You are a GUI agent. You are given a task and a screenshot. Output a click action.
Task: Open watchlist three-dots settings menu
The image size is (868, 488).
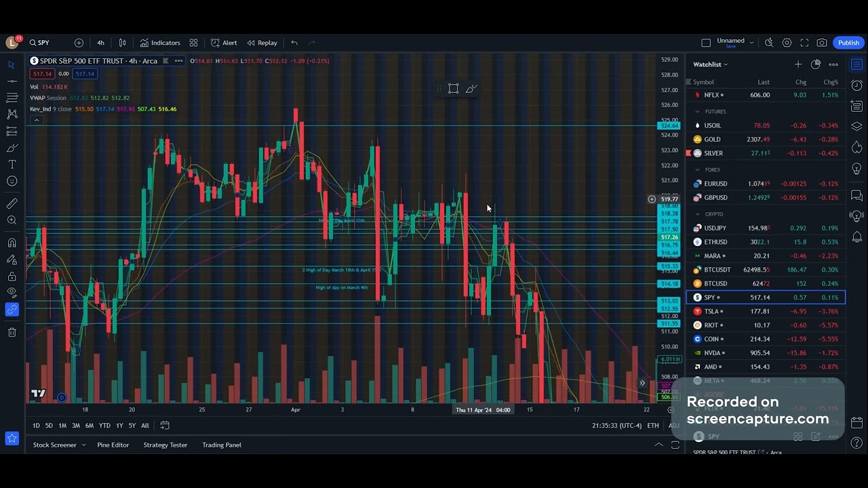pos(833,64)
